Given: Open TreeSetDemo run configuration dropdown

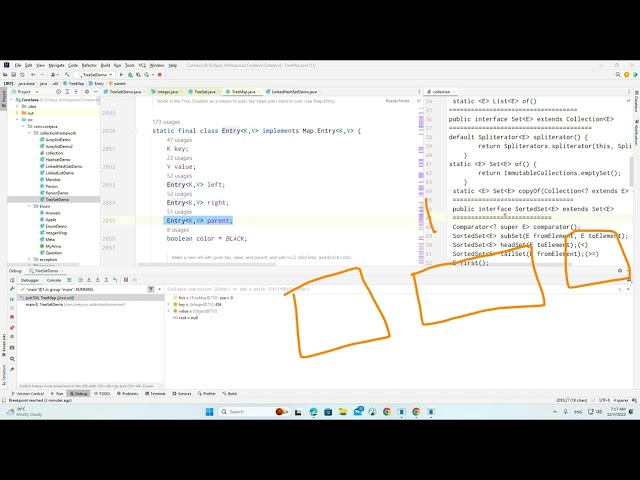Looking at the screenshot, I should [95, 75].
